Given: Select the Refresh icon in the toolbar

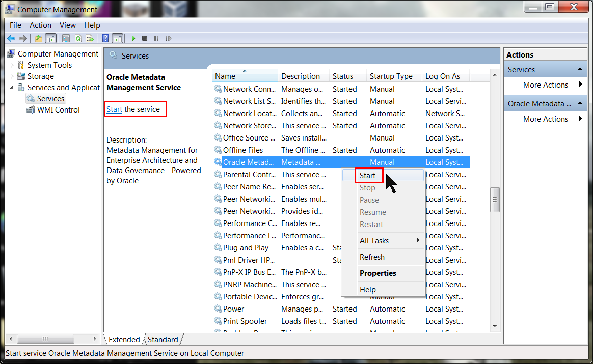Looking at the screenshot, I should [77, 38].
